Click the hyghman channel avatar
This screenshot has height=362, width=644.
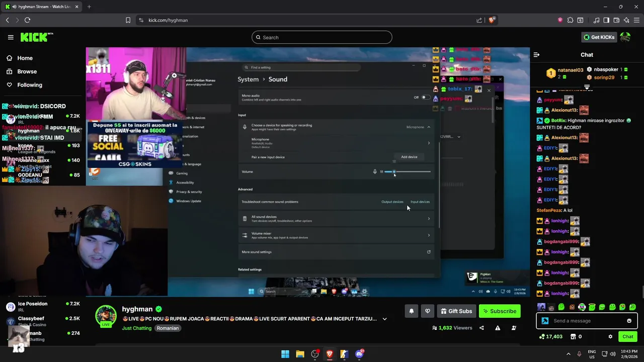106,316
